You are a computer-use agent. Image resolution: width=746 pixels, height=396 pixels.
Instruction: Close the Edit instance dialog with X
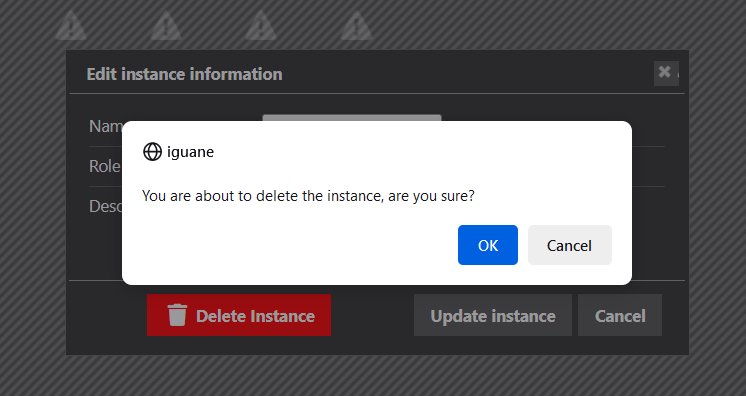click(x=666, y=73)
